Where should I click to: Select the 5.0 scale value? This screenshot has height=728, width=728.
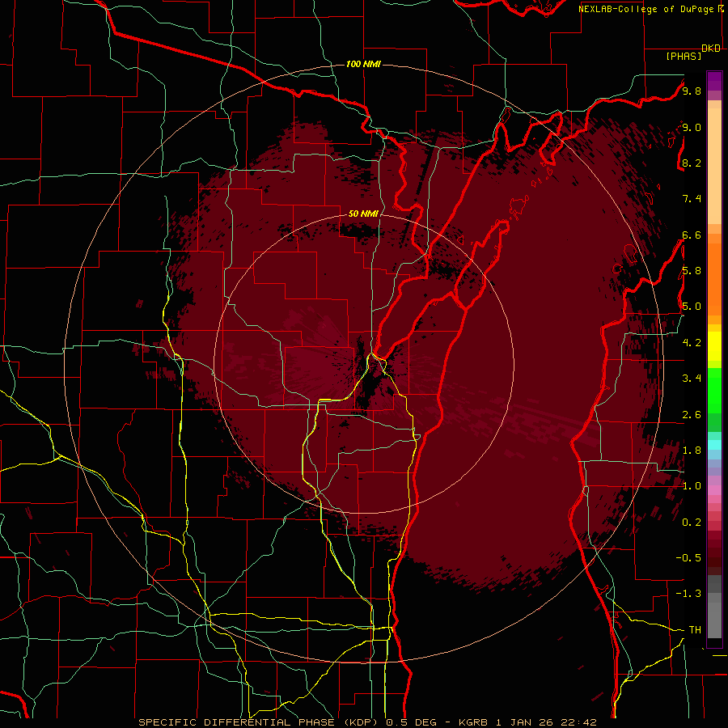(692, 307)
